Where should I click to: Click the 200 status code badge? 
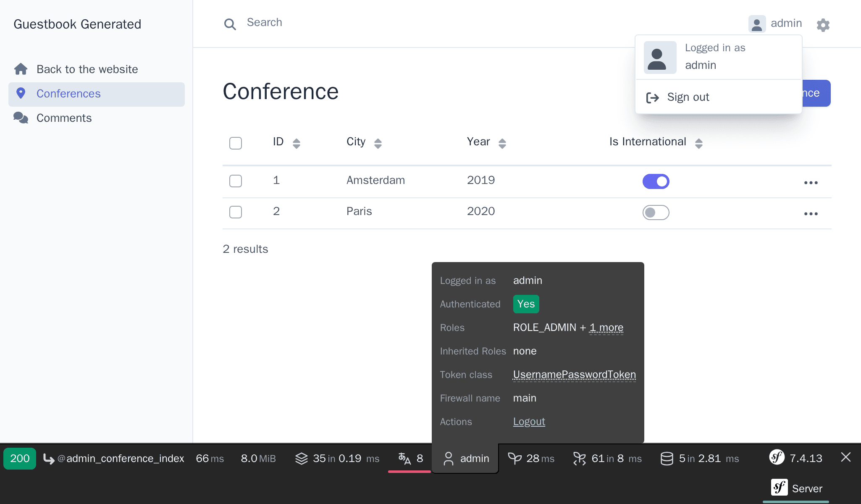click(x=20, y=458)
